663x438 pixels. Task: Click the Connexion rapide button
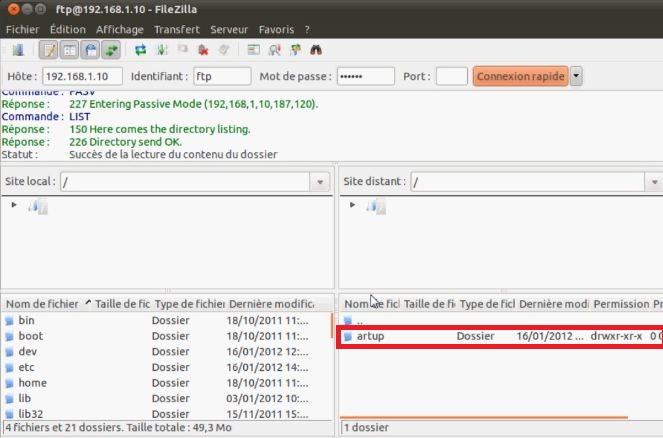click(x=521, y=77)
